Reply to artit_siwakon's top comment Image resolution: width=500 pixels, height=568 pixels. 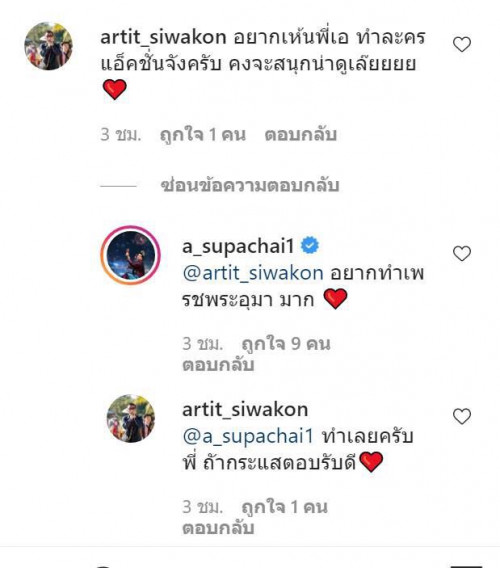[301, 135]
